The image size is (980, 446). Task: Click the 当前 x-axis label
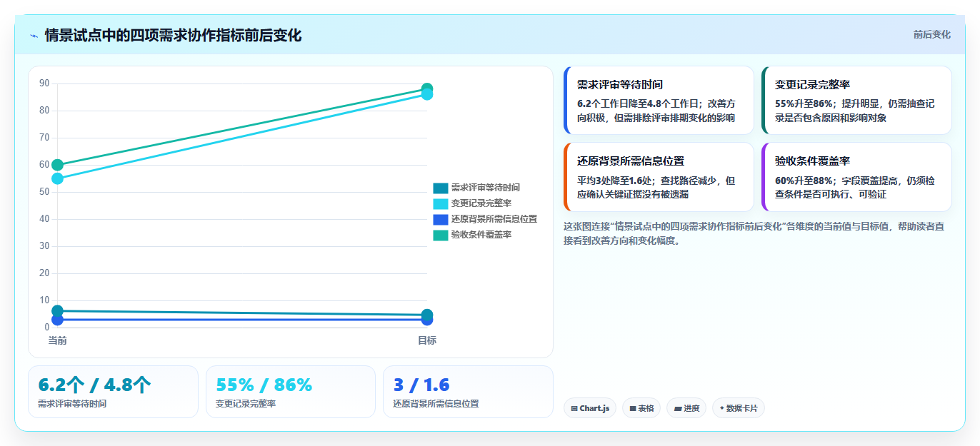click(x=57, y=340)
